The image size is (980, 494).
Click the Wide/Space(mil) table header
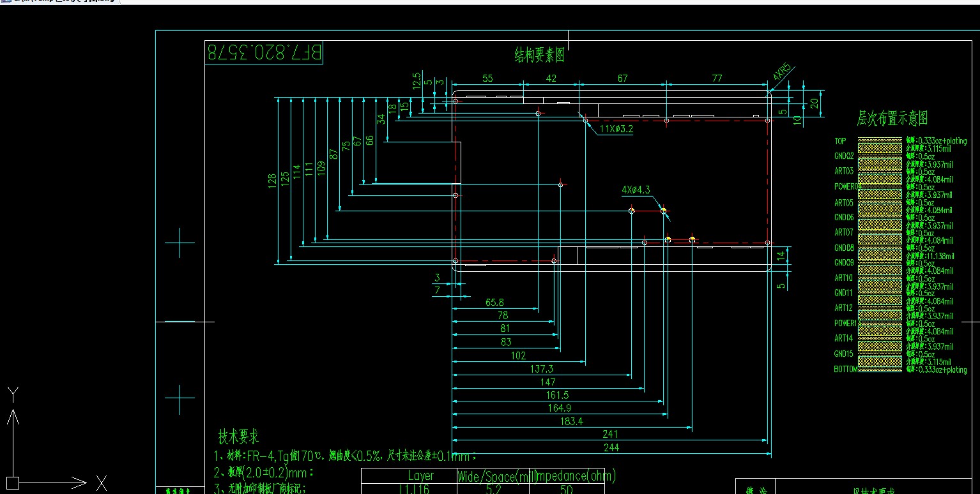(x=496, y=475)
